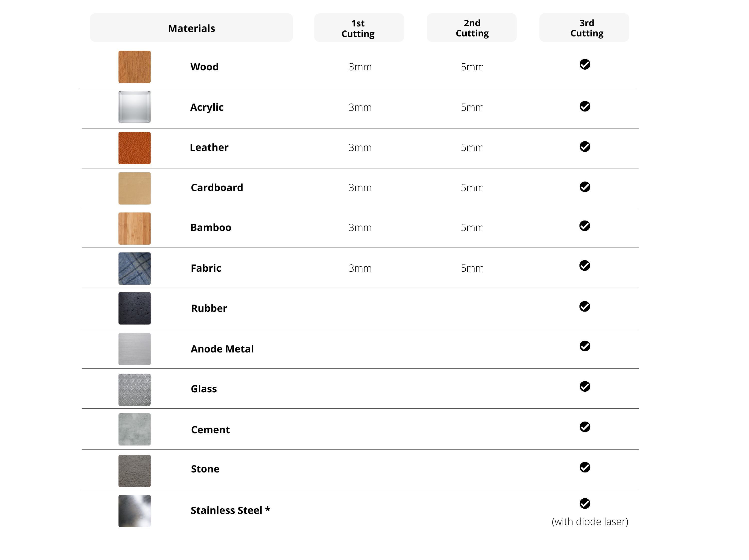Select the Stainless Steel thumbnail
The image size is (749, 560).
pos(134,511)
